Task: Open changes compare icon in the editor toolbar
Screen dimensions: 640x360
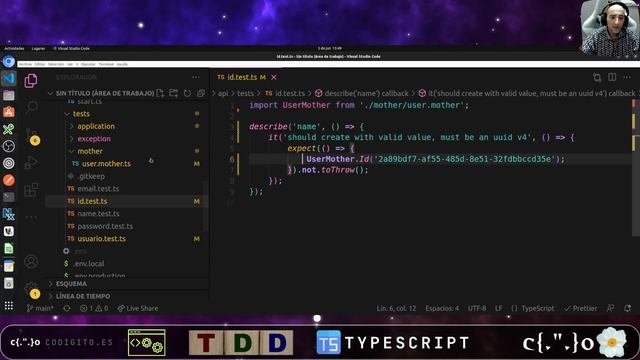Action: point(597,77)
